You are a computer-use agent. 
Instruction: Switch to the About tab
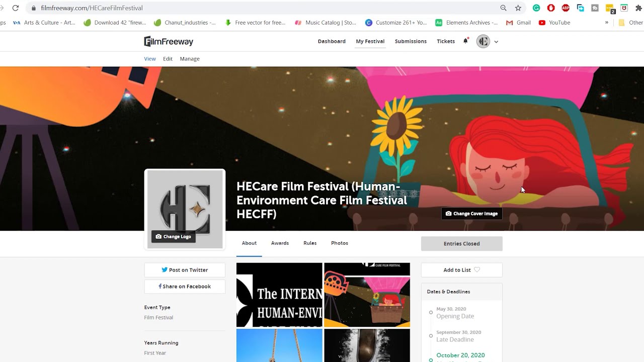click(249, 243)
